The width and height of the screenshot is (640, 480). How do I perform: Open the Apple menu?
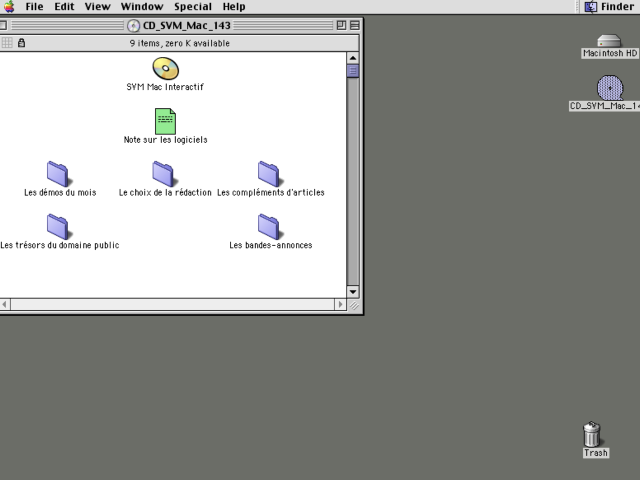tap(9, 7)
